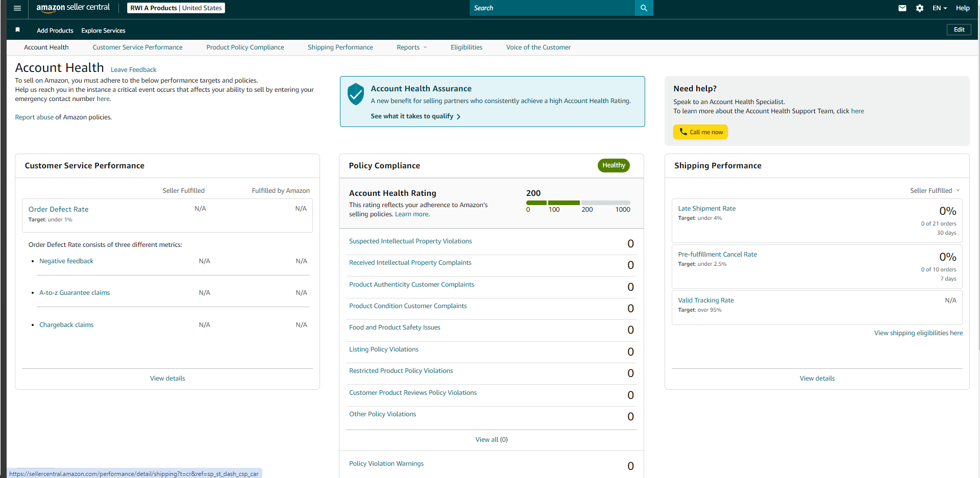
Task: Open the Negative feedback metric
Action: (x=66, y=261)
